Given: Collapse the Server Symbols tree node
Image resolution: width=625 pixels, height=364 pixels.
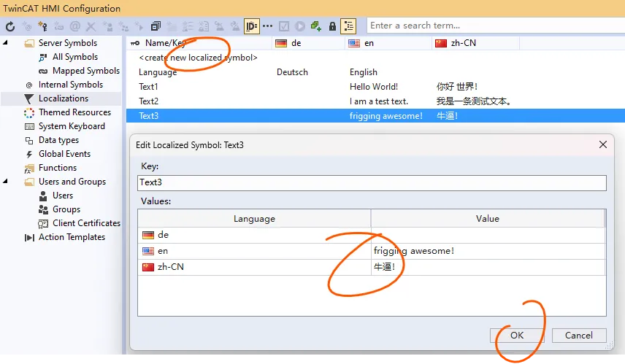Looking at the screenshot, I should tap(6, 42).
